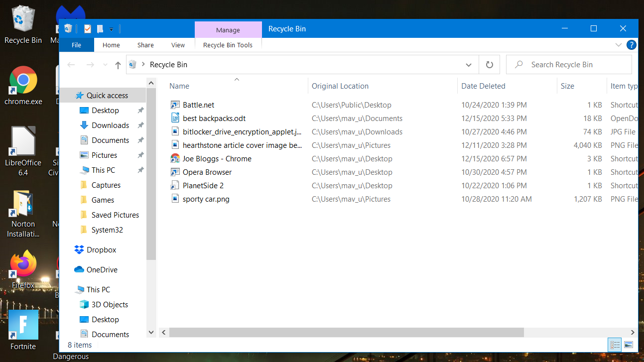Select the bitlocker_drive_encryption_applet file
The image size is (644, 362).
[242, 132]
